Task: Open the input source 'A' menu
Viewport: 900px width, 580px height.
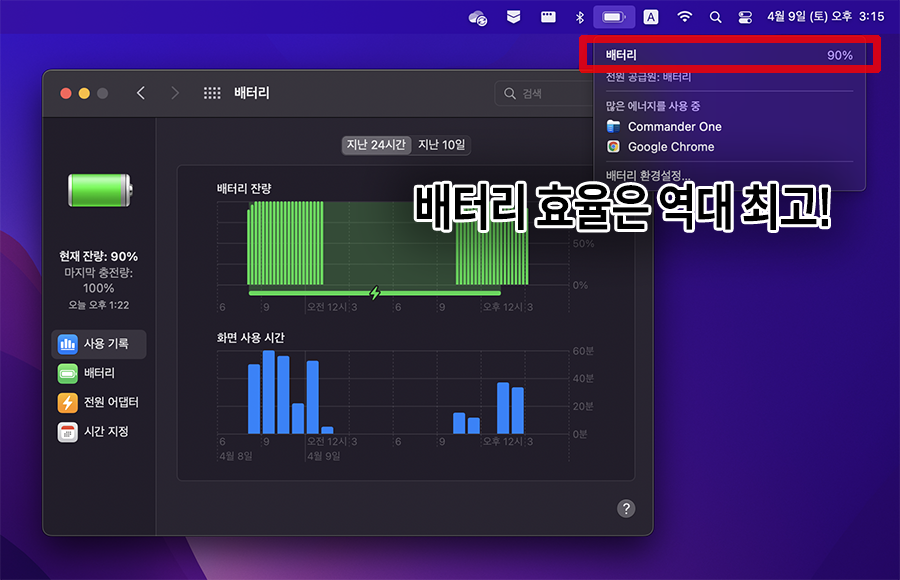Action: pyautogui.click(x=650, y=17)
